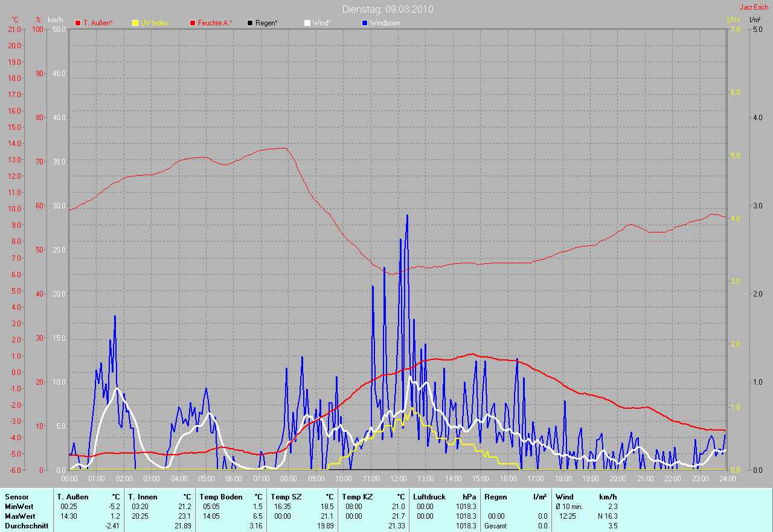This screenshot has width=773, height=532.
Task: Click the Jarz Erich author label
Action: [754, 7]
